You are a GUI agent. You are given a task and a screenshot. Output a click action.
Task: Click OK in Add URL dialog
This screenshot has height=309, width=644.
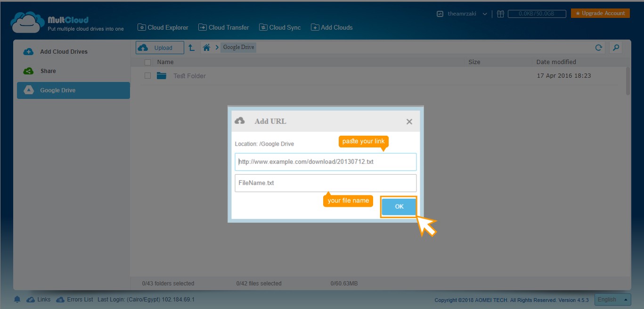(x=399, y=207)
